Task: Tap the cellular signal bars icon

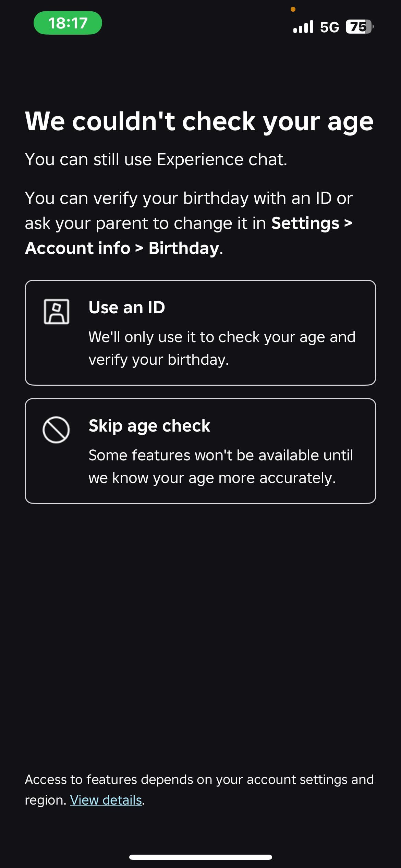Action: click(303, 27)
